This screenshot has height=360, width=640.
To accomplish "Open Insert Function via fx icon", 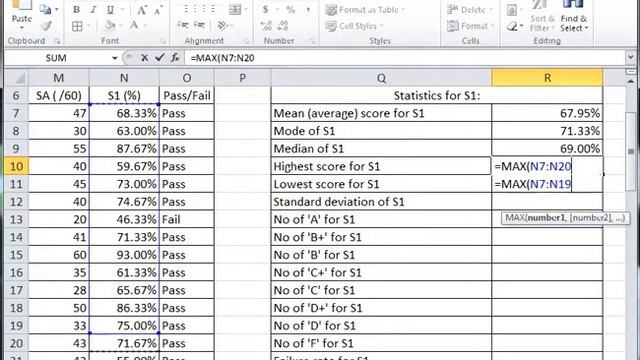I will (175, 58).
